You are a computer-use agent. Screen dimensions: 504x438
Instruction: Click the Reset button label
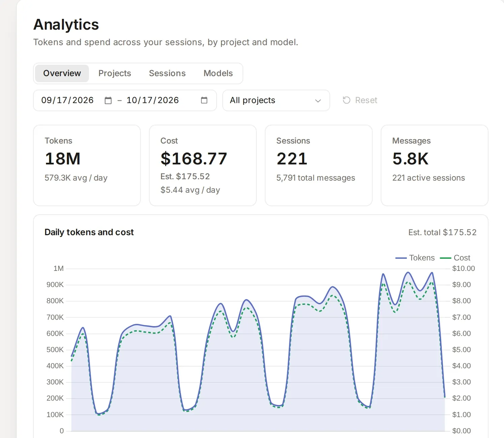[366, 100]
